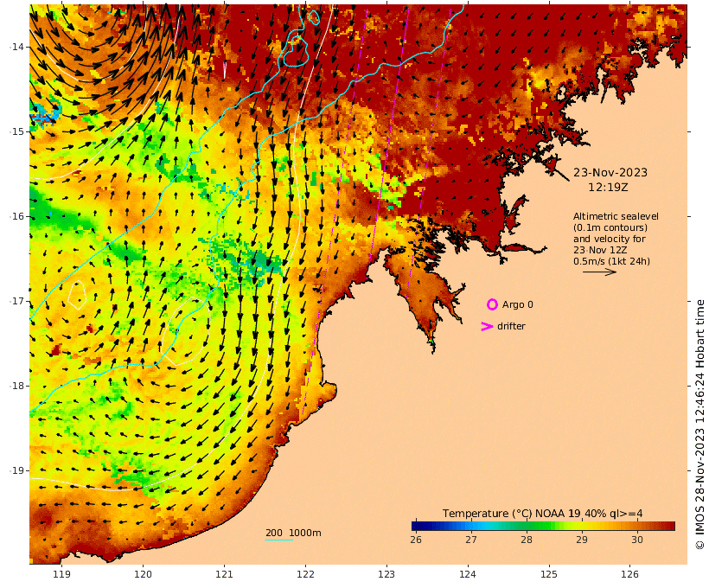This screenshot has height=588, width=709.
Task: Click the '(0.1m contours)' caption line
Action: coord(610,227)
